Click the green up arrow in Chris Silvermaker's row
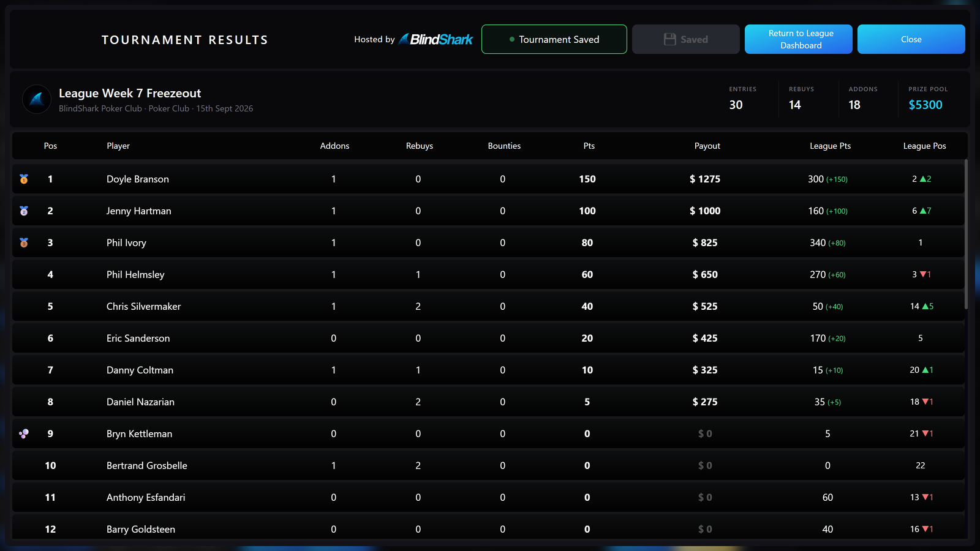This screenshot has height=551, width=980. (925, 306)
